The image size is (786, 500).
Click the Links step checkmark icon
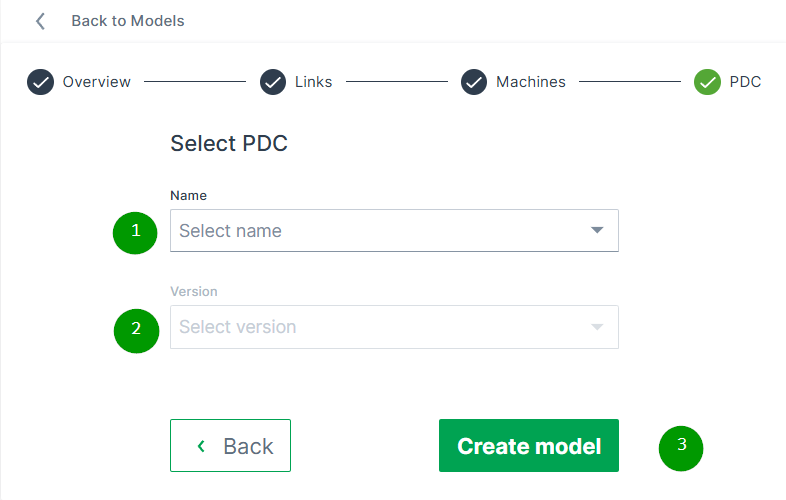(273, 82)
